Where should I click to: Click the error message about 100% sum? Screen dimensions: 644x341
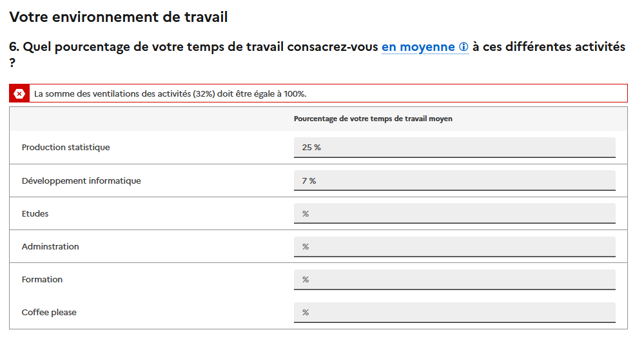tap(170, 93)
